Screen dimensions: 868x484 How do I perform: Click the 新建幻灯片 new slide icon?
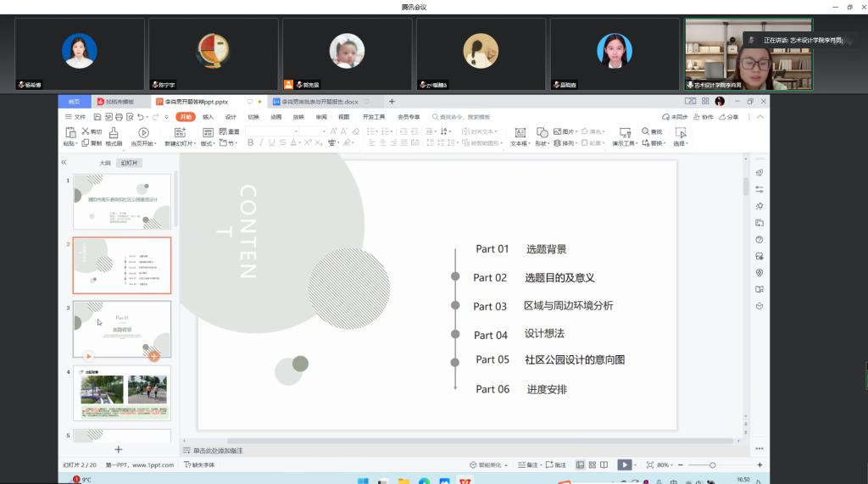[180, 132]
